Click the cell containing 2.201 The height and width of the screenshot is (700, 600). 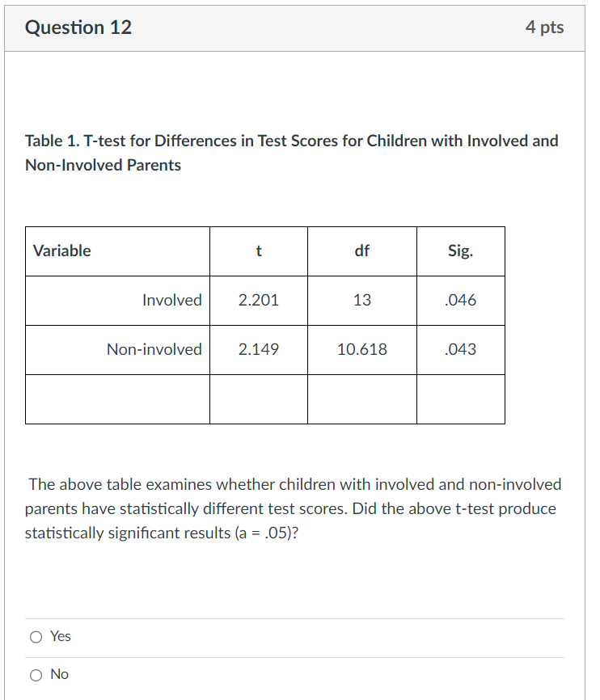[x=258, y=300]
